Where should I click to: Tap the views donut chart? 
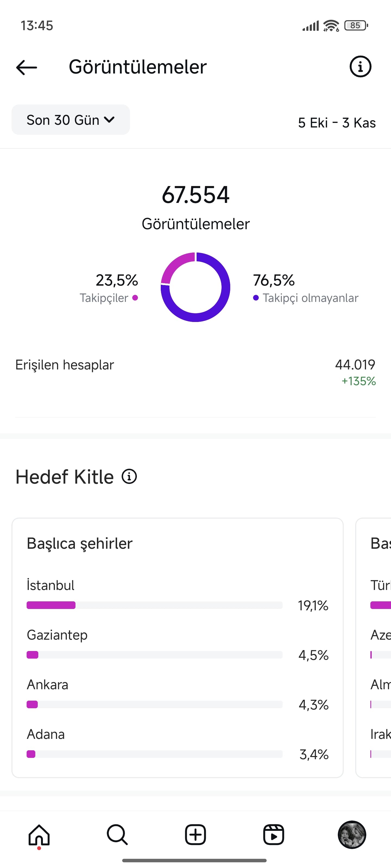coord(195,287)
